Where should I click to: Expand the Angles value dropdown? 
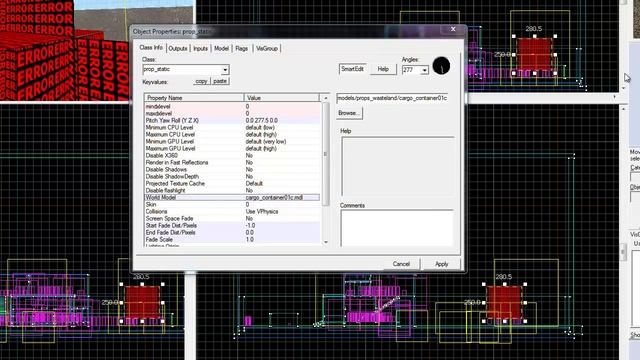pyautogui.click(x=424, y=70)
